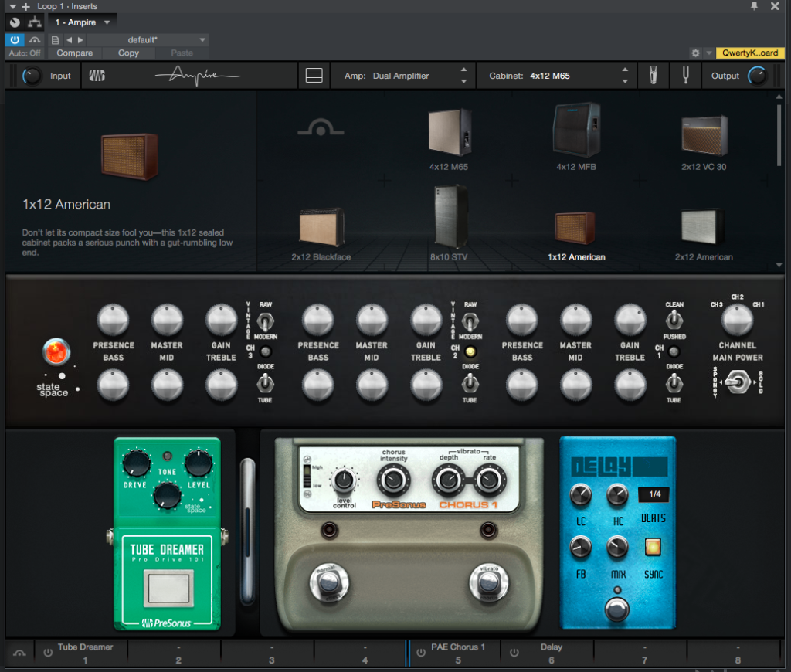Click the QwertyK..oard control link field
Viewport: 791px width, 672px height.
pyautogui.click(x=749, y=53)
